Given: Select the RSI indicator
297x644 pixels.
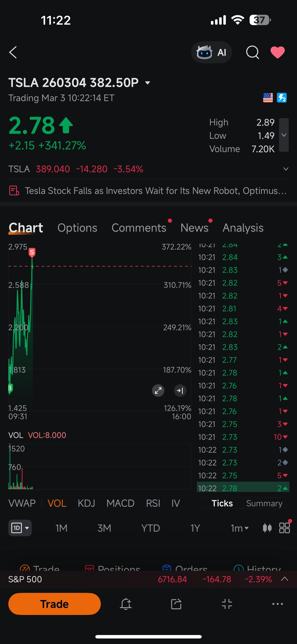Looking at the screenshot, I should pyautogui.click(x=153, y=503).
